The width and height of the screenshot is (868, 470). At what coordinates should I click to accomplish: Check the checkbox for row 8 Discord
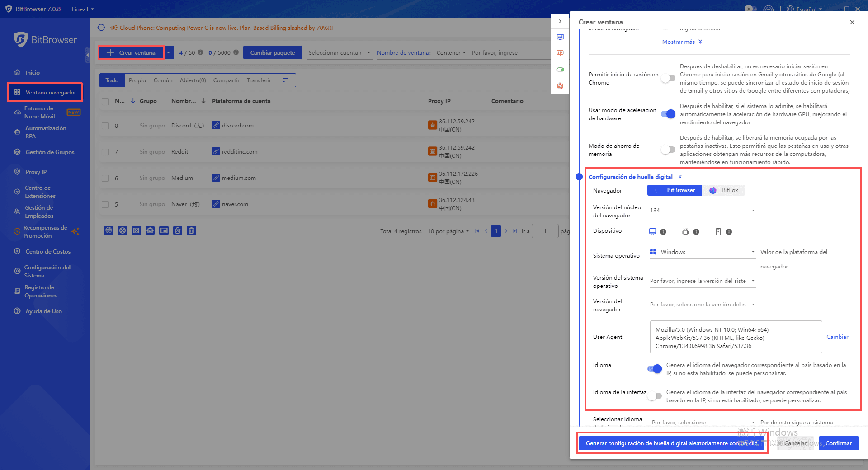[105, 125]
